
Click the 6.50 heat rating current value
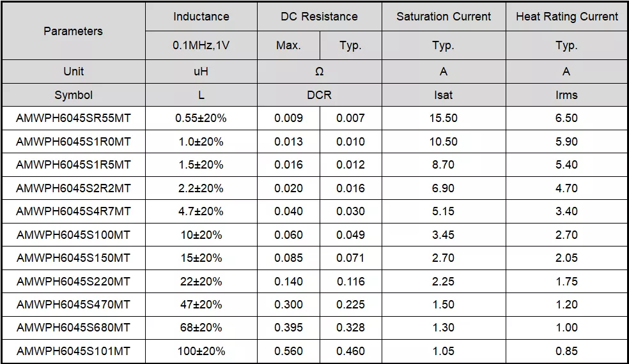point(566,118)
